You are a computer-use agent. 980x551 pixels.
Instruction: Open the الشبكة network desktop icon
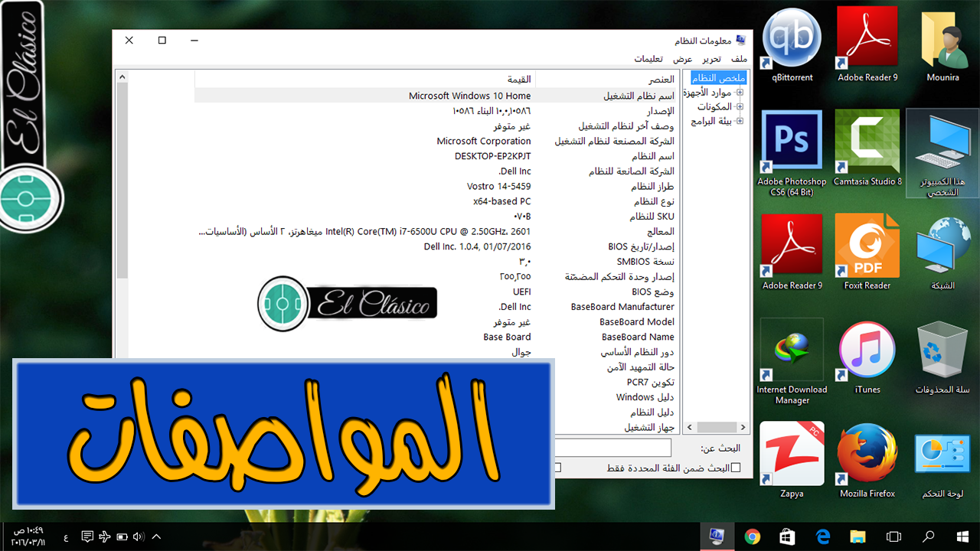coord(942,253)
